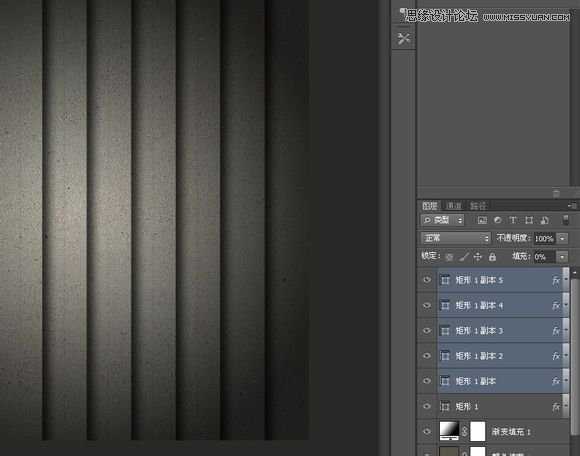580x456 pixels.
Task: Click the trash icon above the layers panel
Action: coord(556,193)
